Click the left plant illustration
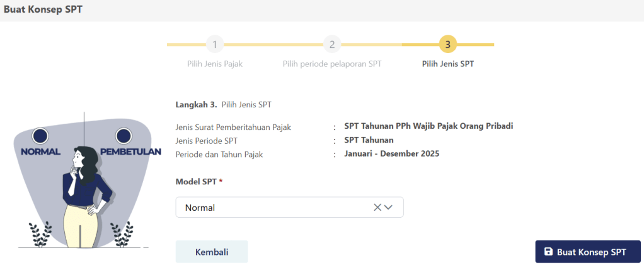 [40, 234]
